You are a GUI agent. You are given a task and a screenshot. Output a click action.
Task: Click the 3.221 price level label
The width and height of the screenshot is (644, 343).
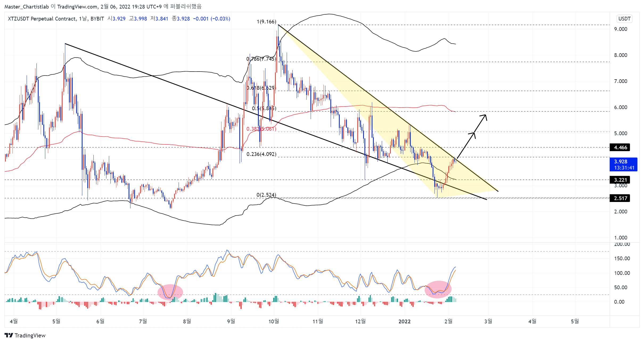(620, 180)
